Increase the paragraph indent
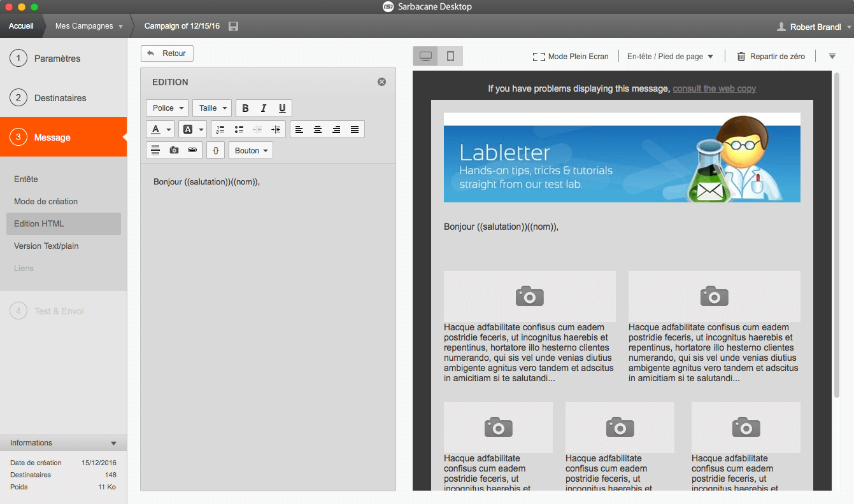This screenshot has height=504, width=854. 276,129
